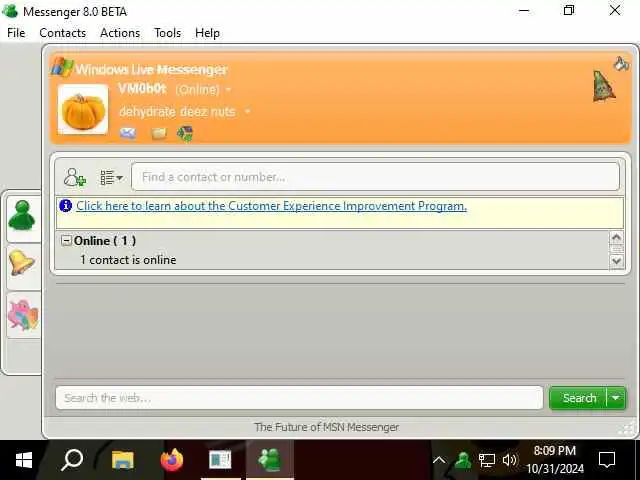Viewport: 640px width, 480px height.
Task: Click the VM0b0t display name
Action: point(142,89)
